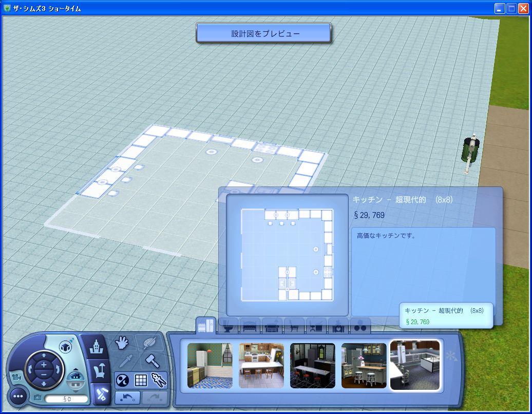This screenshot has width=532, height=414.
Task: Go down one floor level arrow
Action: [75, 390]
